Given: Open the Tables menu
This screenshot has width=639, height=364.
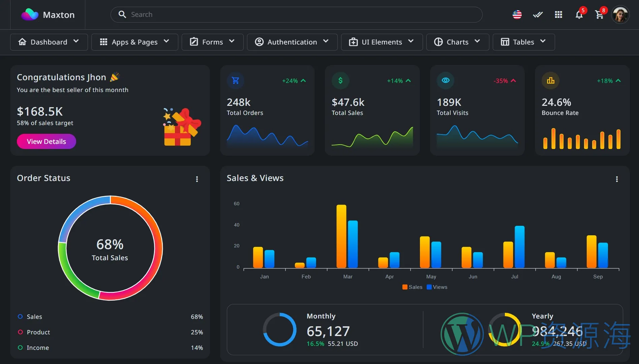Looking at the screenshot, I should 523,42.
